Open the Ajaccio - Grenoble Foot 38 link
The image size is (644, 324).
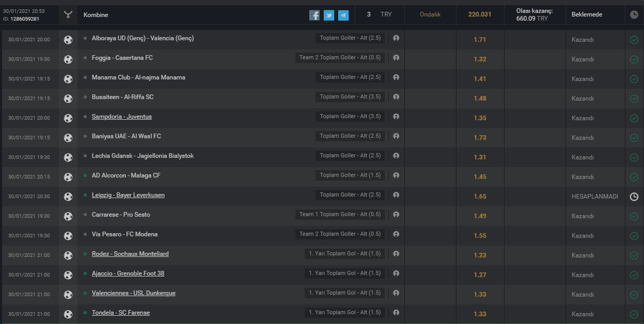coord(128,273)
